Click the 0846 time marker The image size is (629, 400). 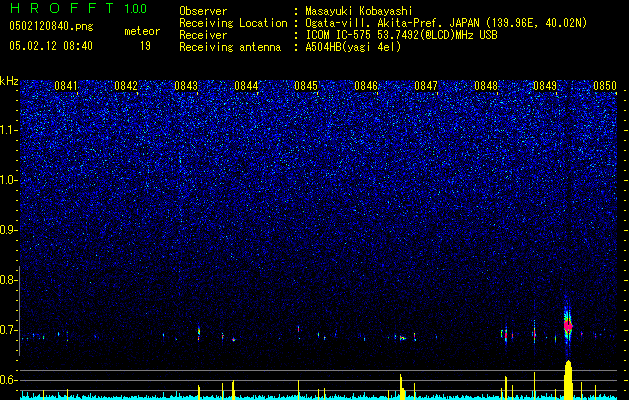(x=366, y=86)
